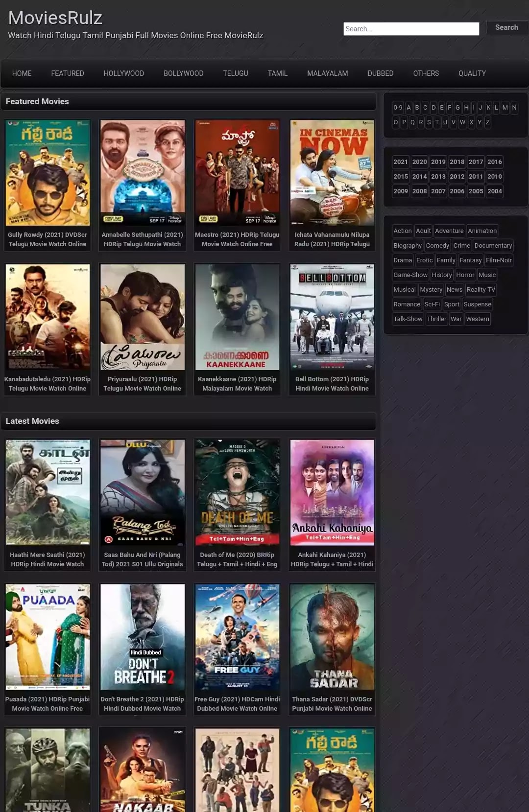Select the Film-Noir genre tag
Image resolution: width=529 pixels, height=812 pixels.
[x=499, y=260]
